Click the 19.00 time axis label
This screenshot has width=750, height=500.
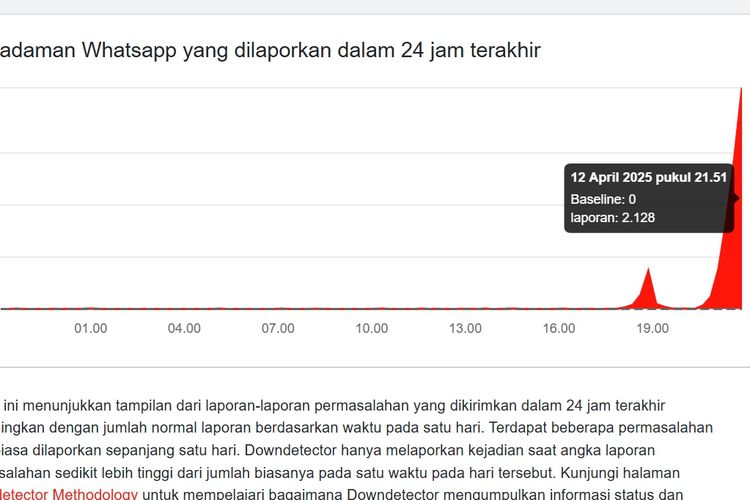(652, 328)
